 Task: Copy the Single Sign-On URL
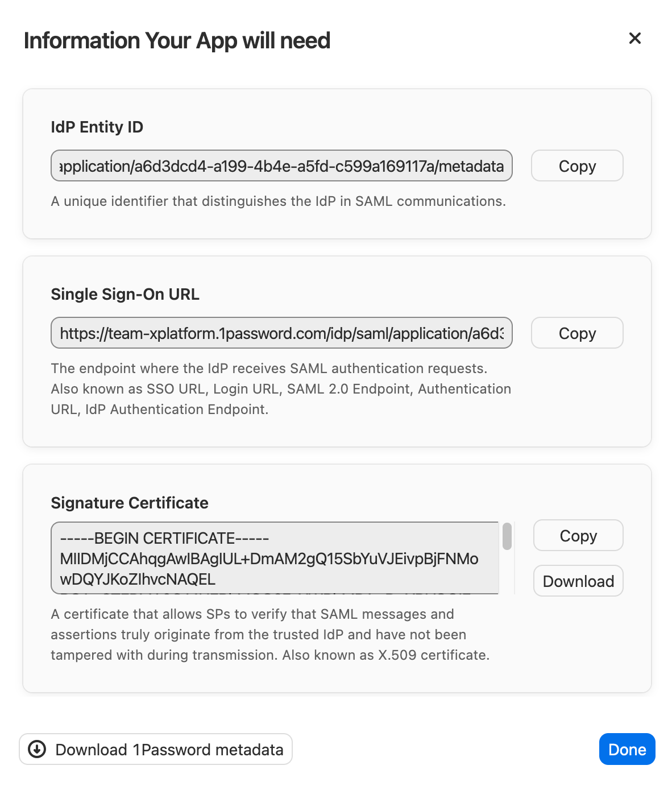[576, 333]
